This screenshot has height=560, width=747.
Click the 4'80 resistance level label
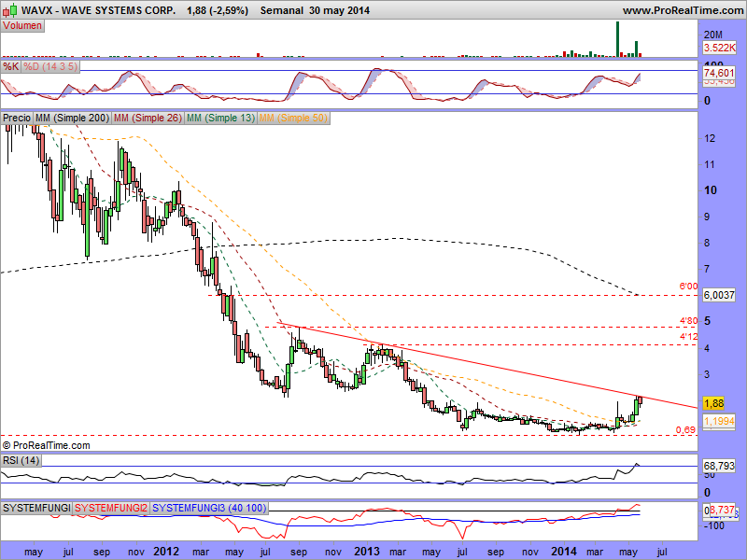(688, 321)
